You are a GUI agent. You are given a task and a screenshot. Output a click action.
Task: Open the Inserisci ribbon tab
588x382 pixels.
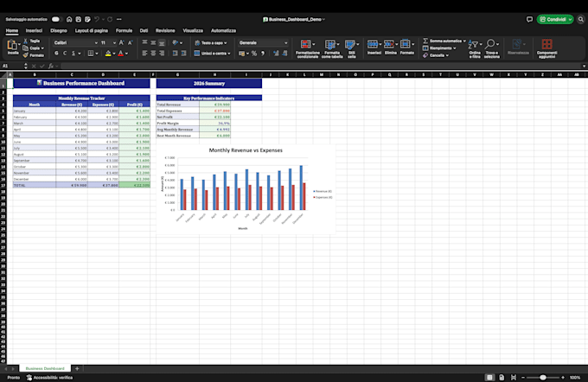[34, 31]
